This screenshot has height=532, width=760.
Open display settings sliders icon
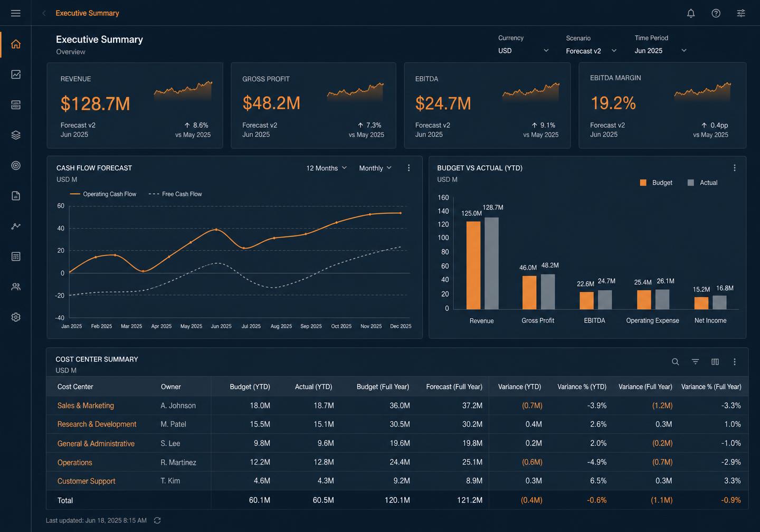[741, 13]
